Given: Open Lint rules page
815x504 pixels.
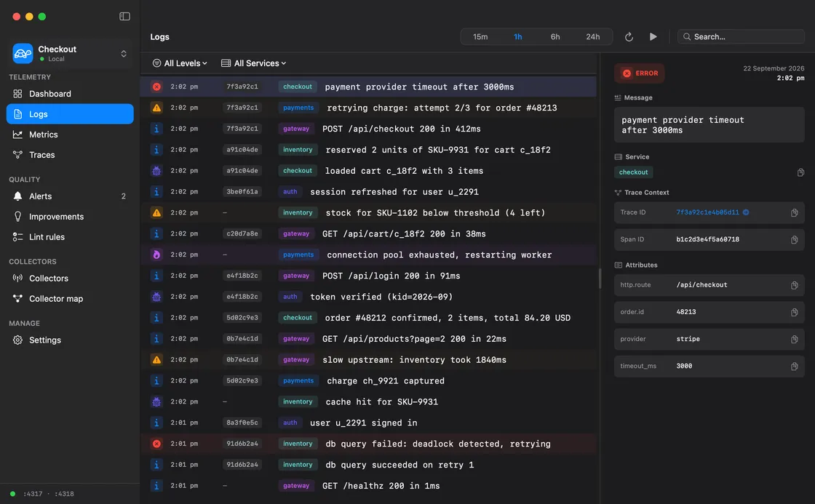Looking at the screenshot, I should pos(70,237).
